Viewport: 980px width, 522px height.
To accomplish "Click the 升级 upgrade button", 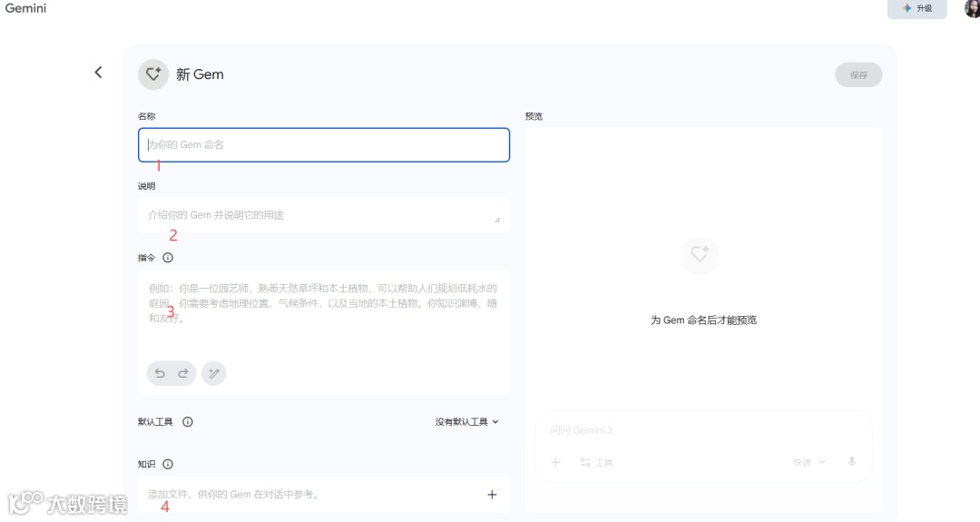I will pos(916,9).
